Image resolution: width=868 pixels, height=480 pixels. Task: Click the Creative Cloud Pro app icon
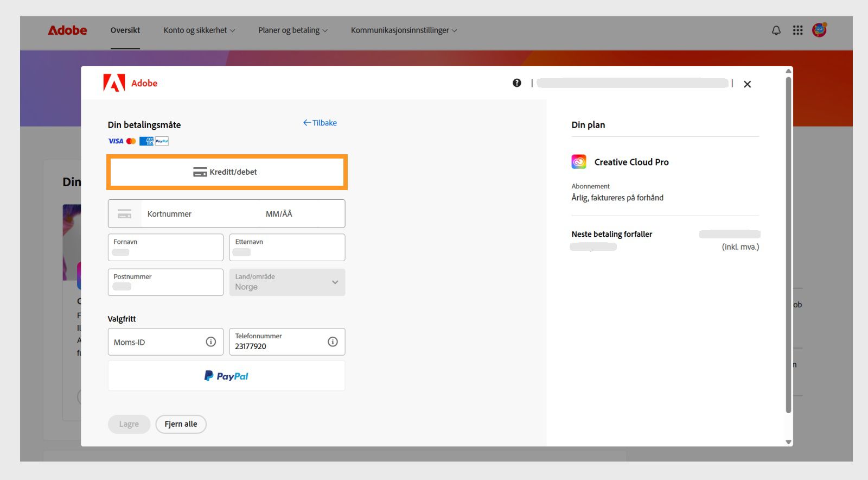coord(579,162)
